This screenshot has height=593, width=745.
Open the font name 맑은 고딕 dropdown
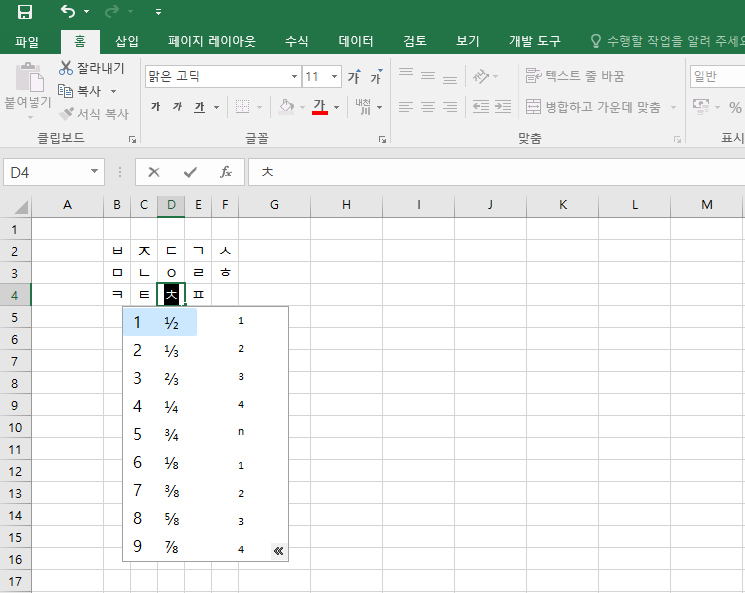tap(294, 77)
